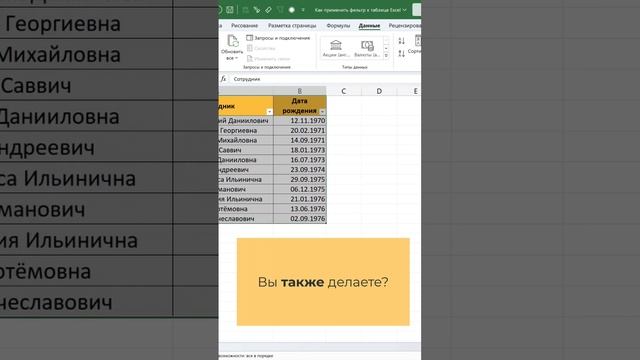Expand Refresh All dropdown arrow

coord(236,58)
